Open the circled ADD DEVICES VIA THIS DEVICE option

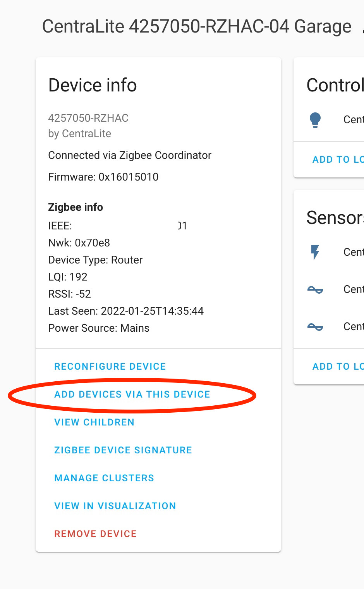coord(132,394)
